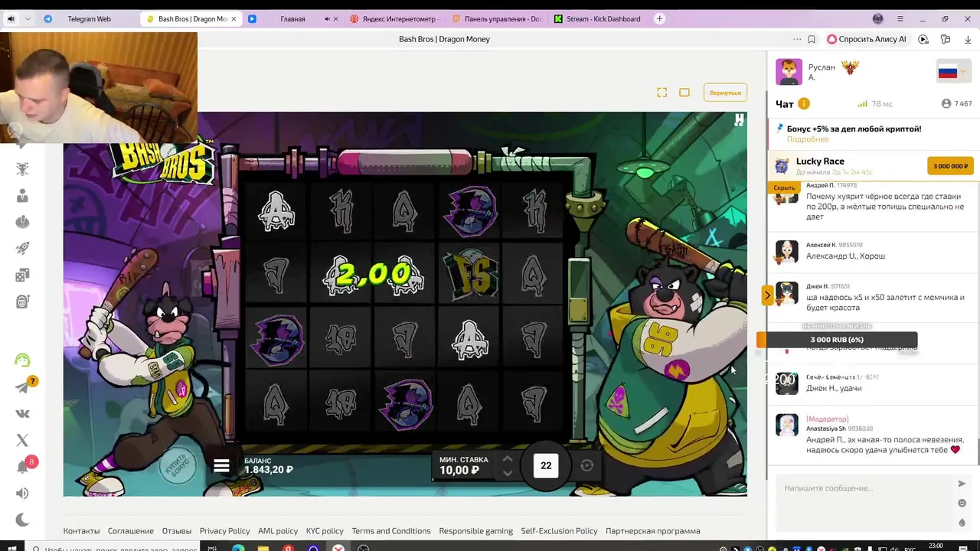Image resolution: width=980 pixels, height=551 pixels.
Task: Open the Соглашение footer link
Action: 131,531
